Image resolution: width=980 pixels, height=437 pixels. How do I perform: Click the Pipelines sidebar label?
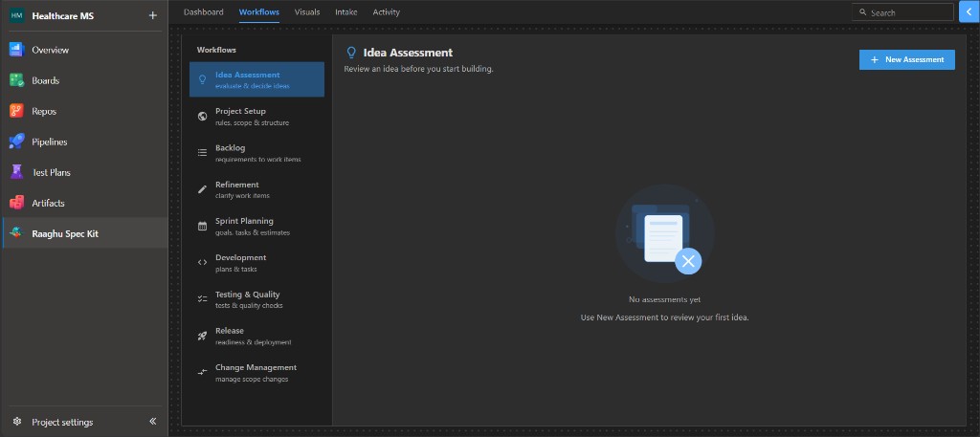point(50,142)
